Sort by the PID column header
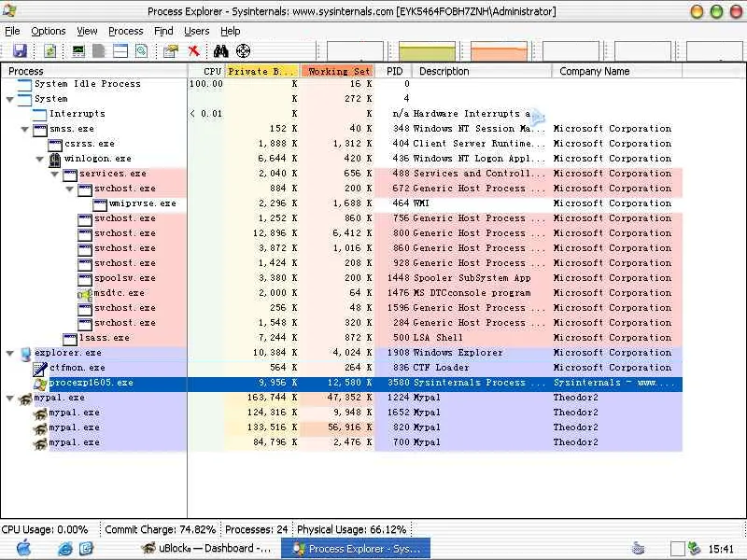This screenshot has height=560, width=747. coord(393,71)
